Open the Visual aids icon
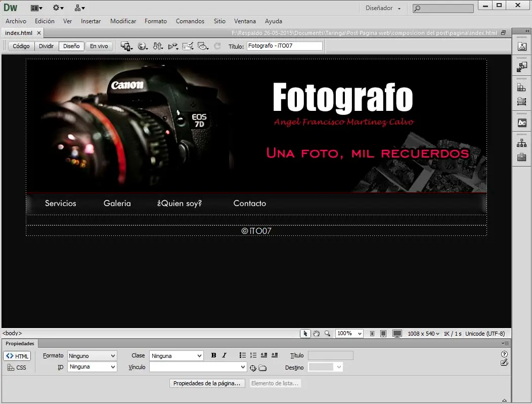 tap(203, 46)
